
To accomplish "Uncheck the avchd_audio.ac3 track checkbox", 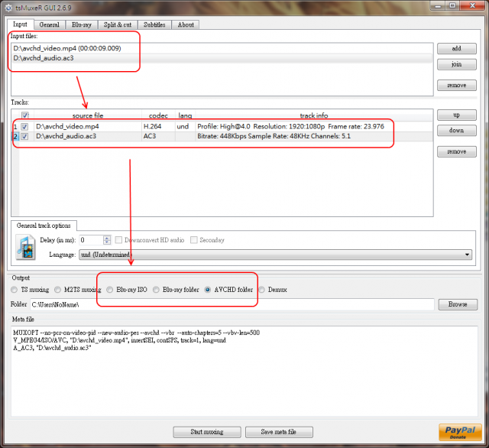I will click(24, 136).
